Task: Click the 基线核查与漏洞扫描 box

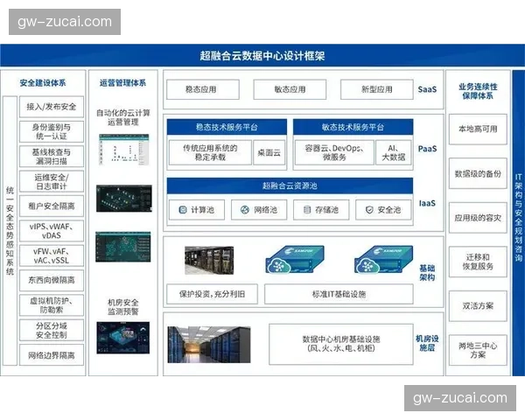Action: pos(52,157)
